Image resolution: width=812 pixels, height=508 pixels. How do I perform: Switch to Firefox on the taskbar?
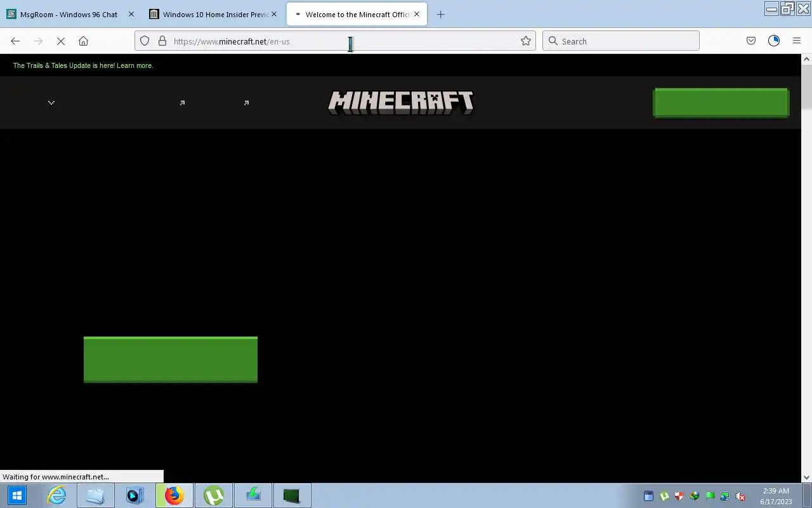pos(174,495)
